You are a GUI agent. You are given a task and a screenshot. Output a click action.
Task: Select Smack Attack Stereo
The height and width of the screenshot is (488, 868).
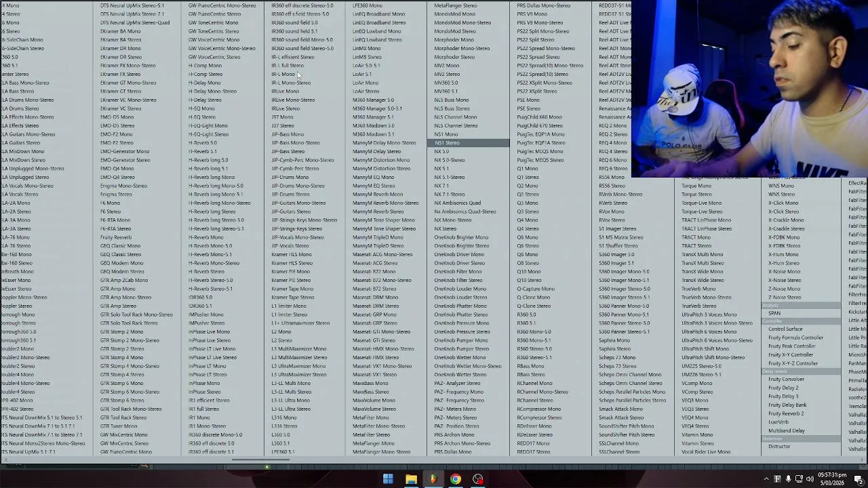pos(621,418)
